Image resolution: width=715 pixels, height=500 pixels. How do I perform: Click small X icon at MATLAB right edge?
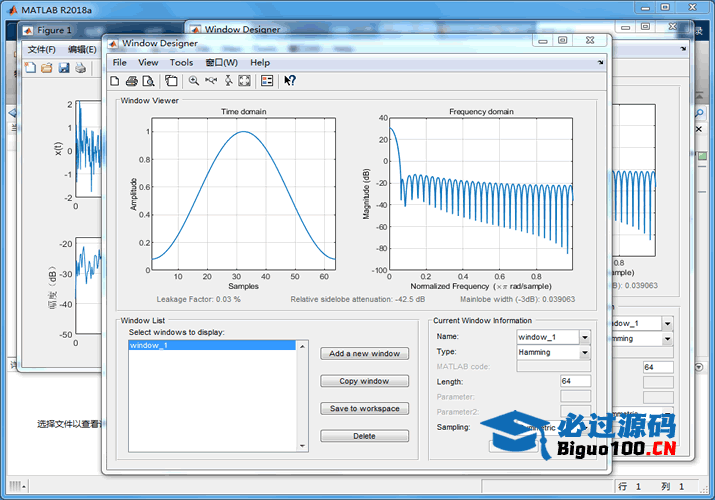pyautogui.click(x=699, y=129)
